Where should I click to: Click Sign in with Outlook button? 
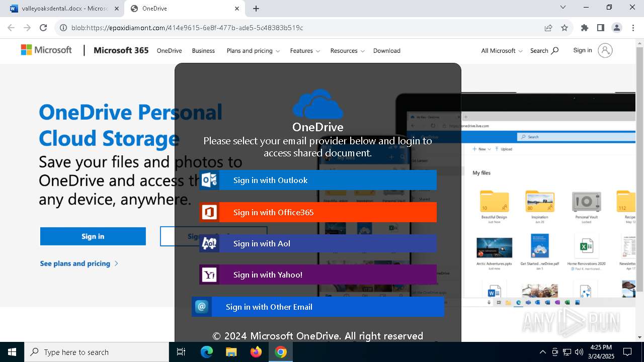pos(318,180)
